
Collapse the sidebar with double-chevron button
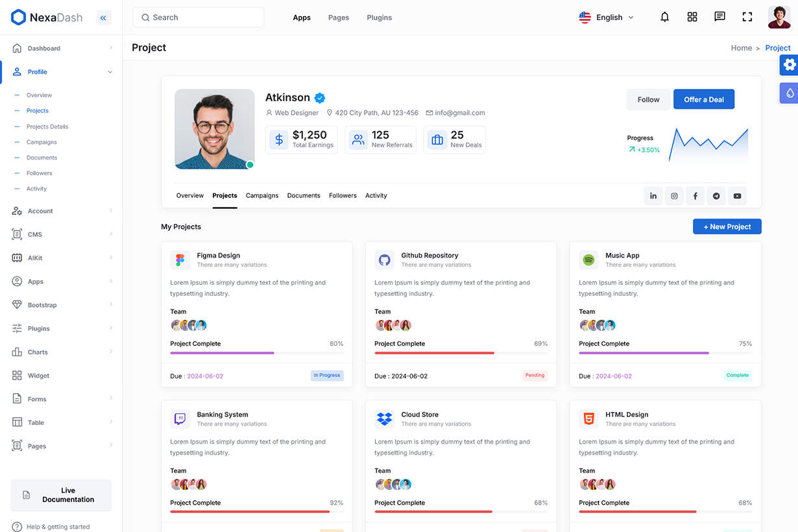click(x=103, y=18)
